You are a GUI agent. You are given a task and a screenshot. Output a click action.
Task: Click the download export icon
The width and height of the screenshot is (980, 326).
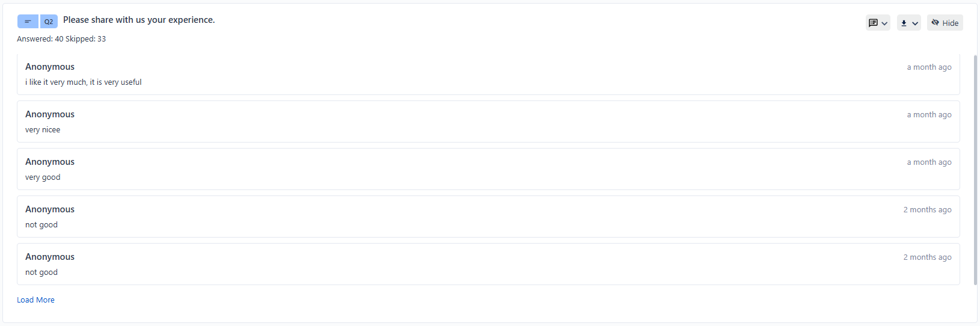pyautogui.click(x=904, y=23)
